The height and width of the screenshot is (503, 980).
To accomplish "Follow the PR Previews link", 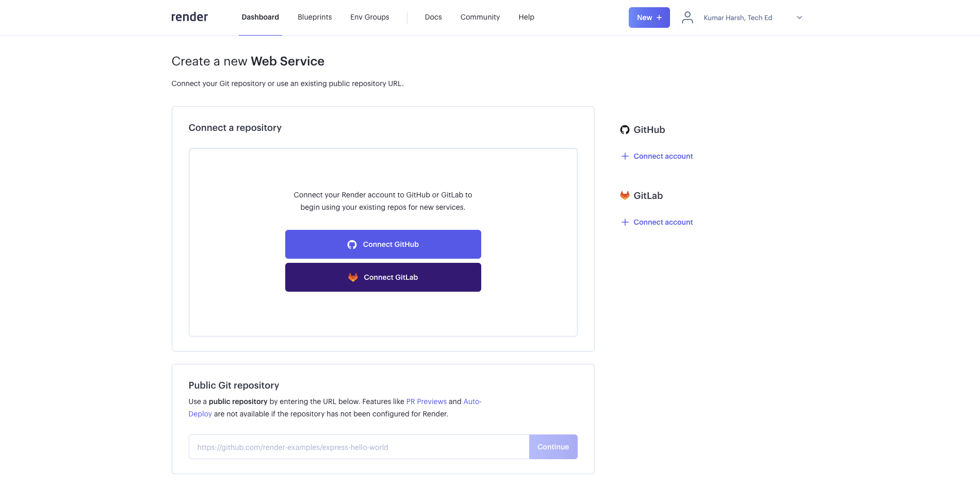I will (x=426, y=401).
